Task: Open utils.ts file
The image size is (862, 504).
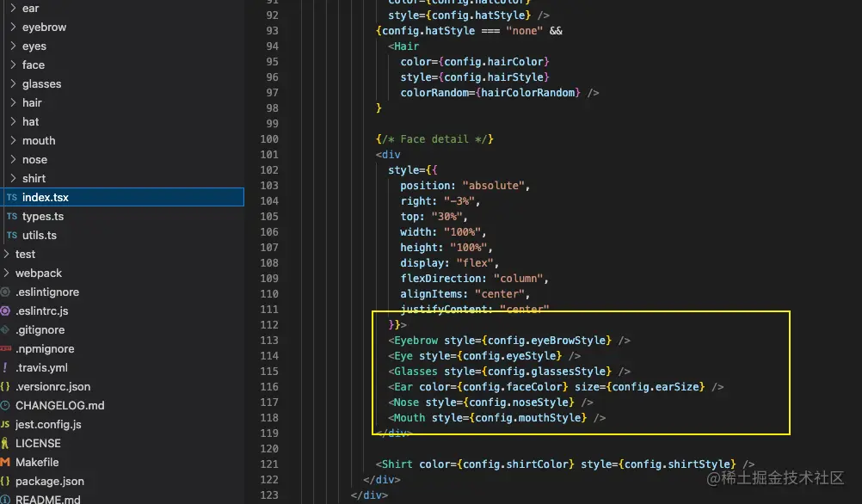Action: click(39, 236)
